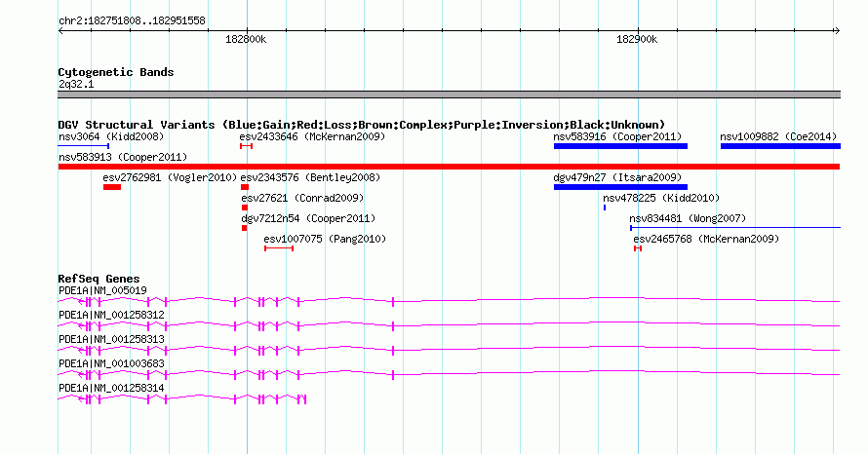Click the blue nsv583916 gain bar
This screenshot has width=868, height=454.
(620, 146)
